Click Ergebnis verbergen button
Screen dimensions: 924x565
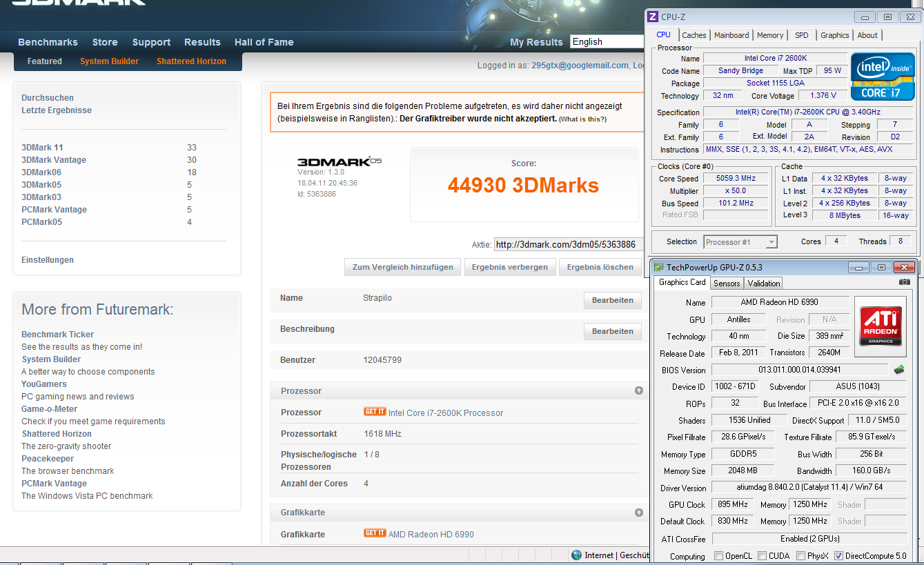[510, 267]
